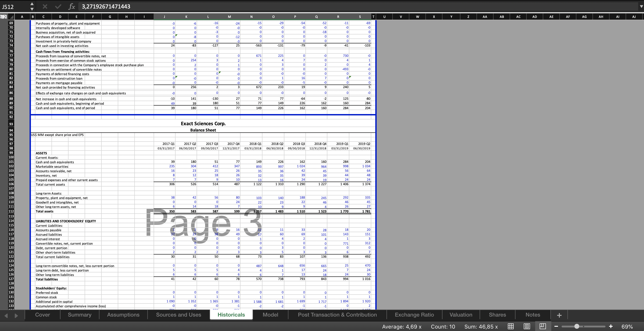Click the 'Count: 10' status entry

click(x=443, y=327)
